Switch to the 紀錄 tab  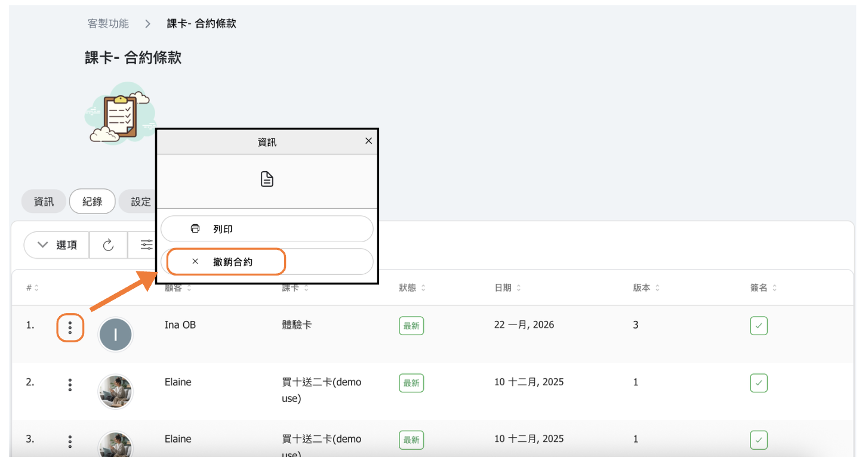pyautogui.click(x=93, y=202)
